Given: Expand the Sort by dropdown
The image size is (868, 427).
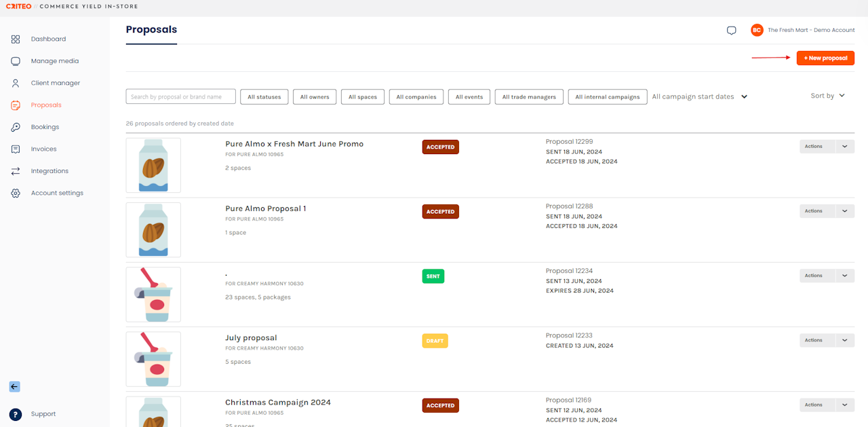Looking at the screenshot, I should (827, 96).
